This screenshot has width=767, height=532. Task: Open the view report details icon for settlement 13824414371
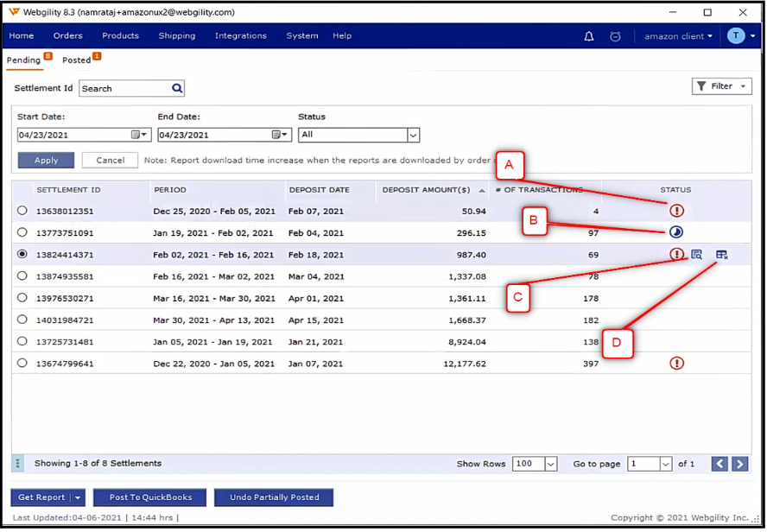click(698, 254)
